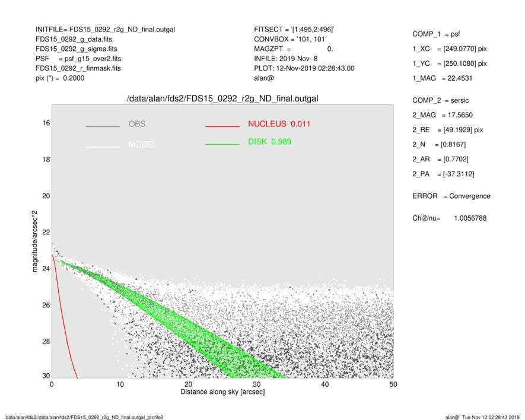Click the FITSECT = '[1:495,2:496]' line
Screen dimensions: 525x420
(x=294, y=30)
